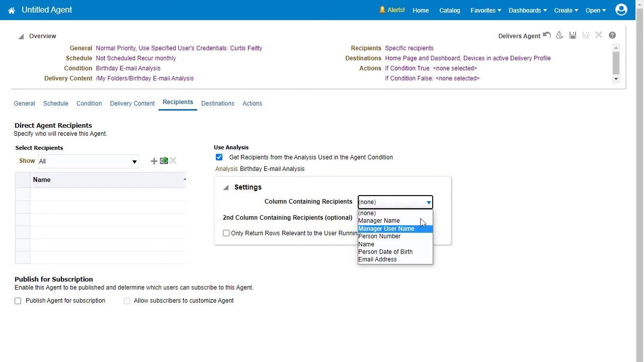Click the undo arrow beside Delivers Agent
The height and width of the screenshot is (362, 644).
547,35
